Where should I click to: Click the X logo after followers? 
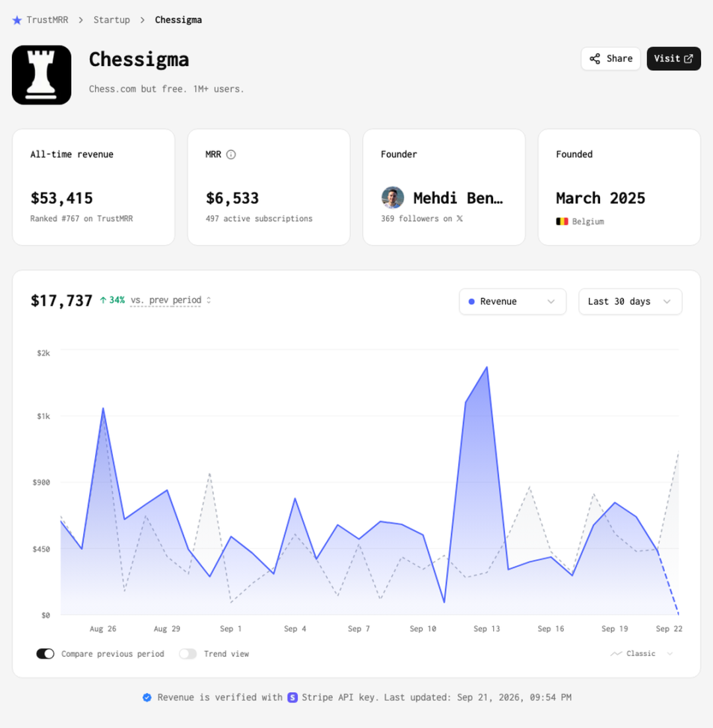(459, 218)
